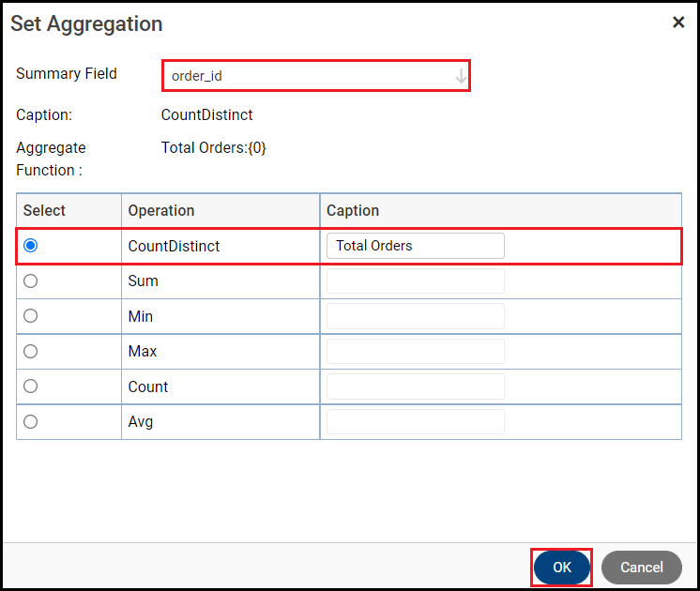Focus the Min caption text box
Viewport: 700px width, 591px height.
pyautogui.click(x=415, y=316)
